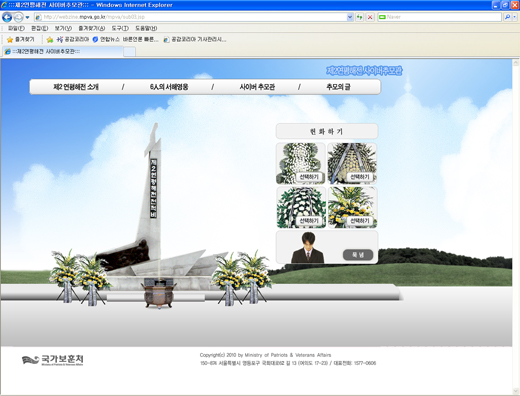Click the red Stop loading icon
The image size is (520, 396).
click(x=370, y=17)
